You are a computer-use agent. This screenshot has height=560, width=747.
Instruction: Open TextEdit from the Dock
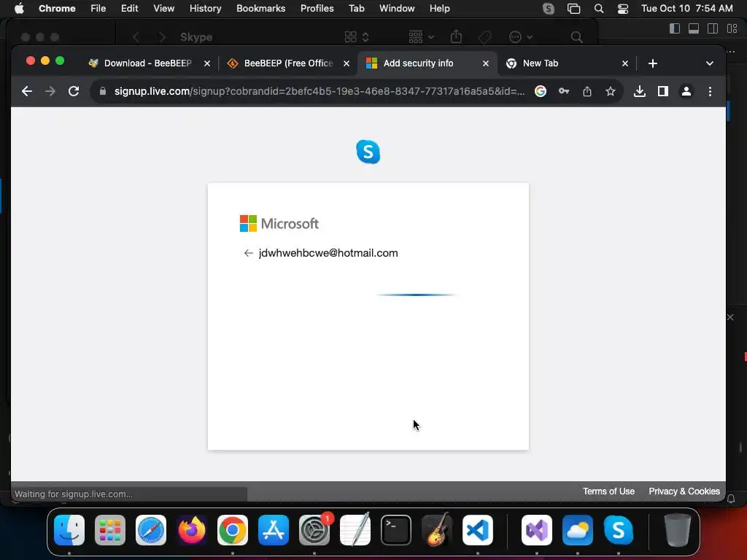[355, 530]
